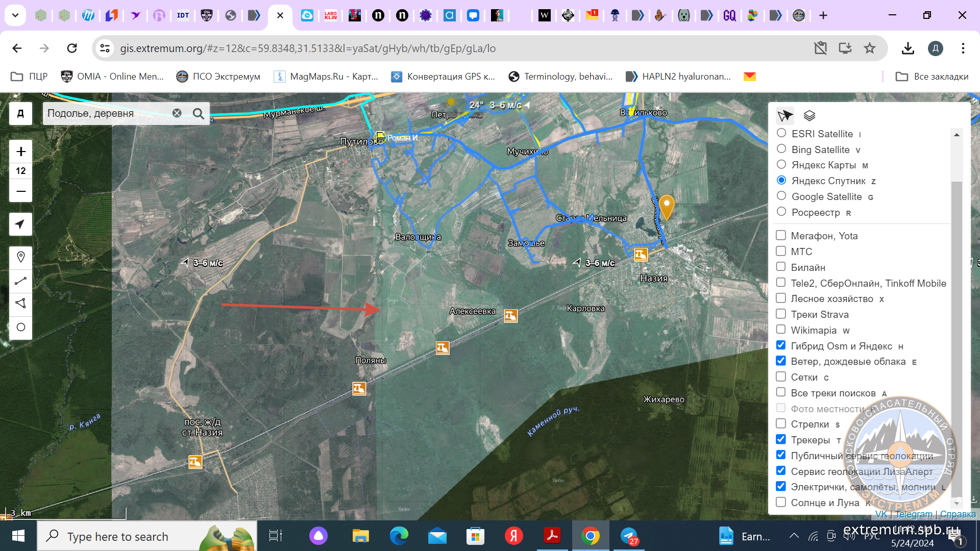
Task: Activate the my location arrow tool
Action: tap(20, 224)
